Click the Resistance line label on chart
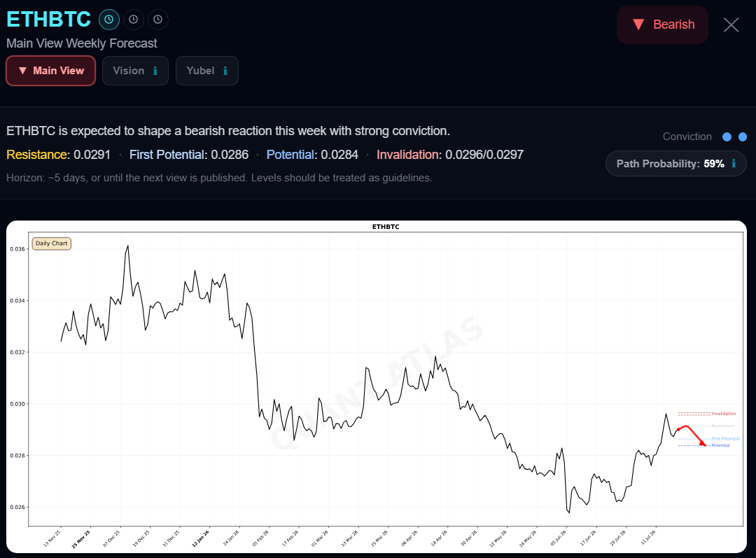Image resolution: width=756 pixels, height=558 pixels. coord(722,426)
